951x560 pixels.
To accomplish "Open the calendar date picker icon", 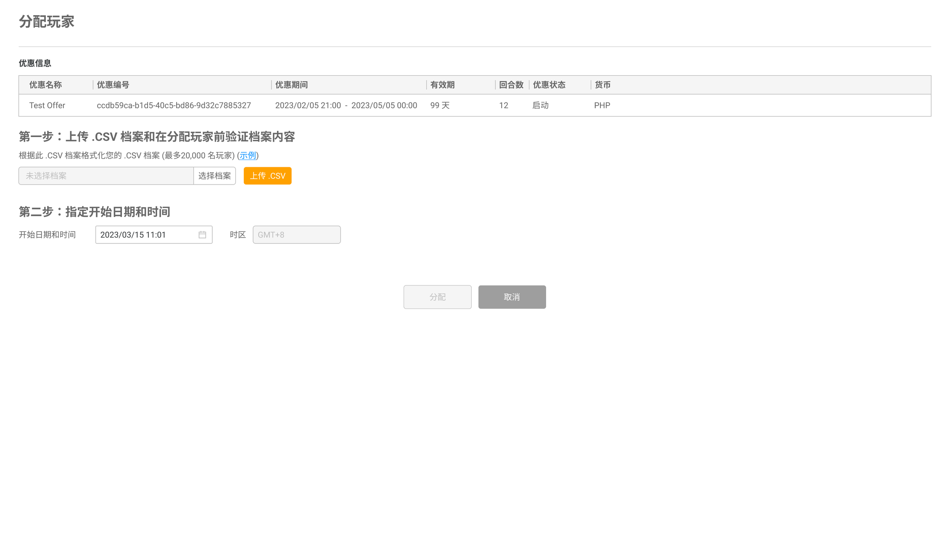I will 202,235.
